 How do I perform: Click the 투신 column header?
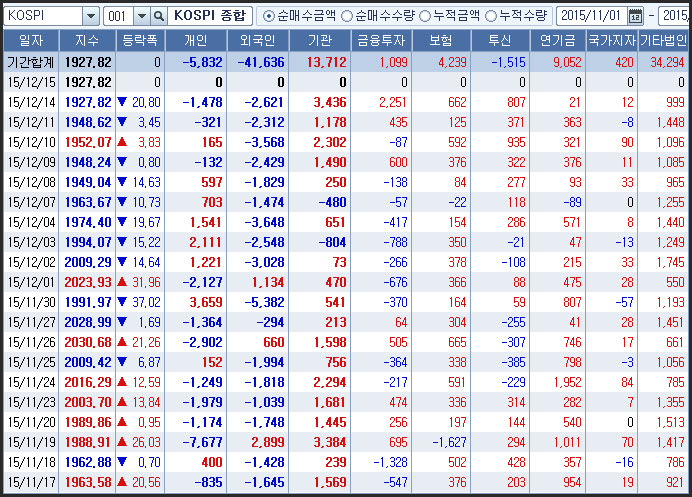click(500, 41)
